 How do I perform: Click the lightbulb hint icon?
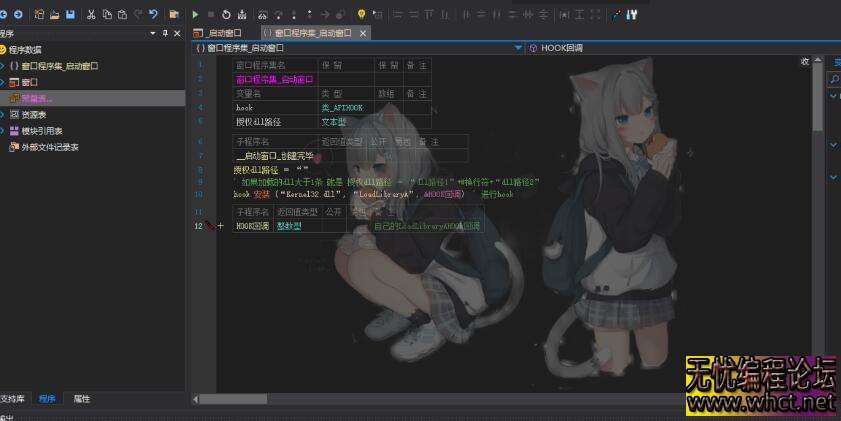point(361,15)
